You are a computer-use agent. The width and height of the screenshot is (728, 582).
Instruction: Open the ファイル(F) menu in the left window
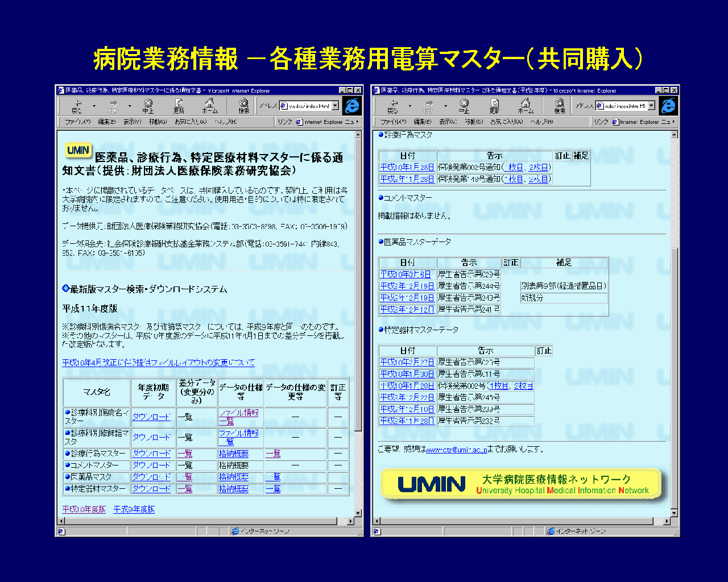pos(77,122)
